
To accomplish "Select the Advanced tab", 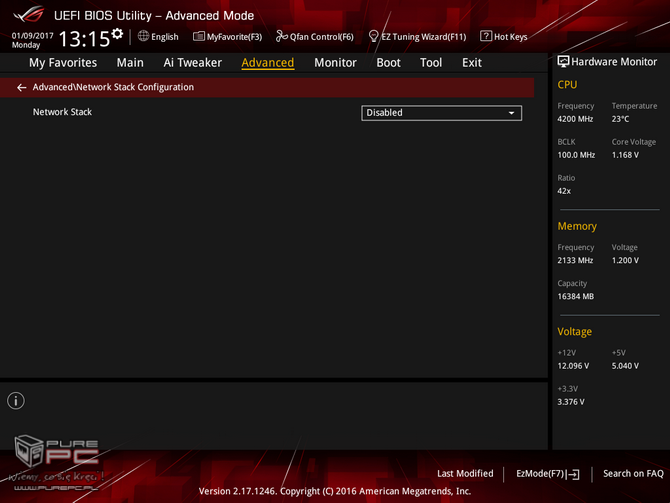I will [267, 63].
